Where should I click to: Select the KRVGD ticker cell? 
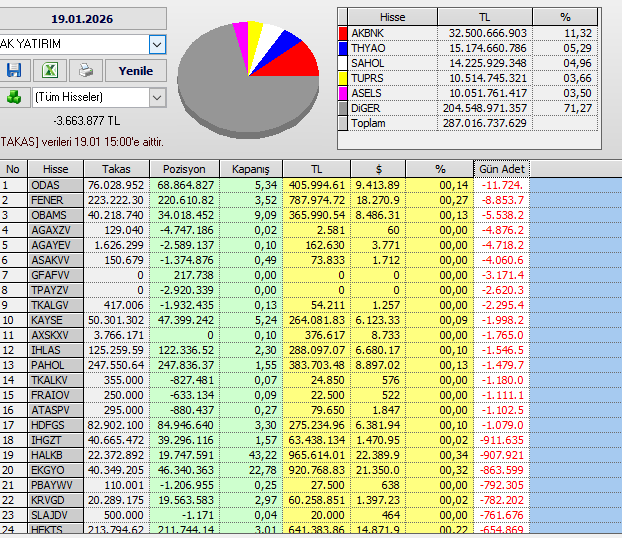coord(56,500)
